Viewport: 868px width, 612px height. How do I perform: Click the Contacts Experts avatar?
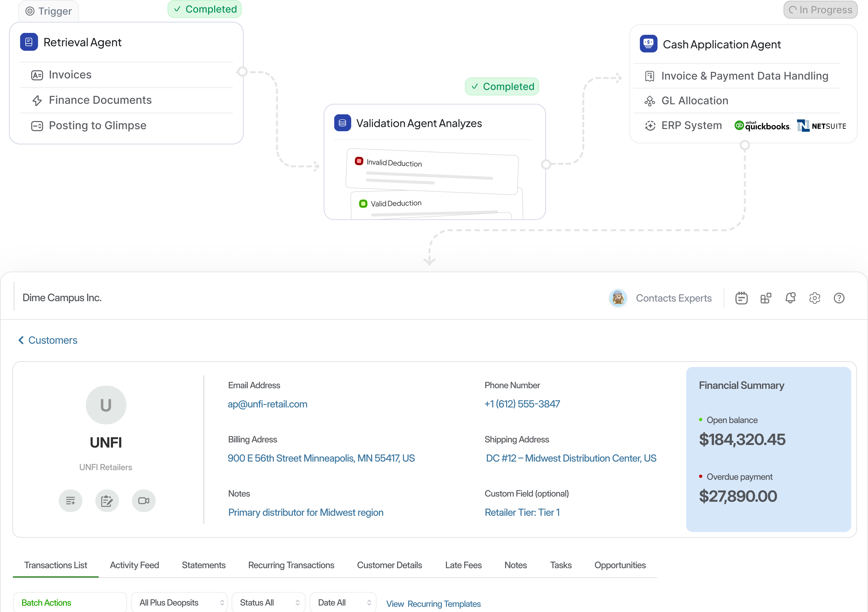point(618,298)
